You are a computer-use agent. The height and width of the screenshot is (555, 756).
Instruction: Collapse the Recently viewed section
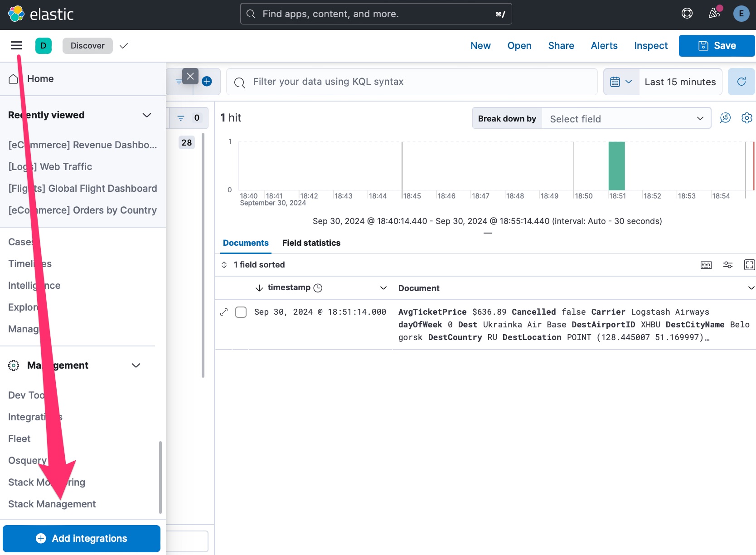[146, 115]
